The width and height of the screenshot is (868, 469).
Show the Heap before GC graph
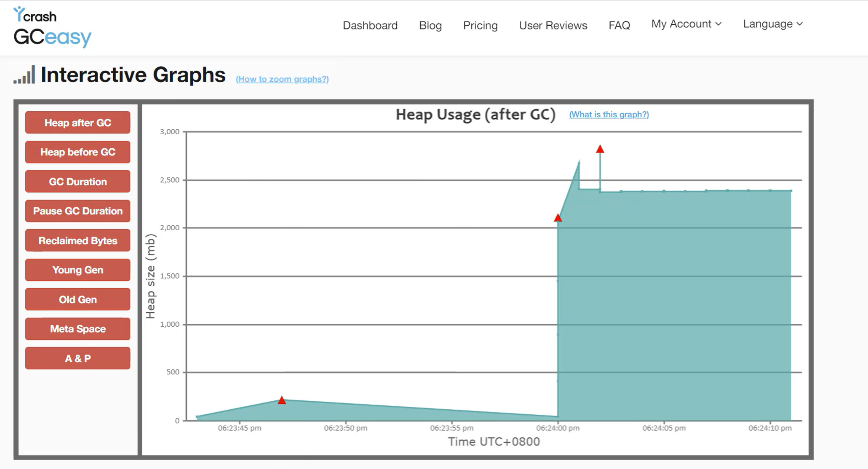coord(78,152)
